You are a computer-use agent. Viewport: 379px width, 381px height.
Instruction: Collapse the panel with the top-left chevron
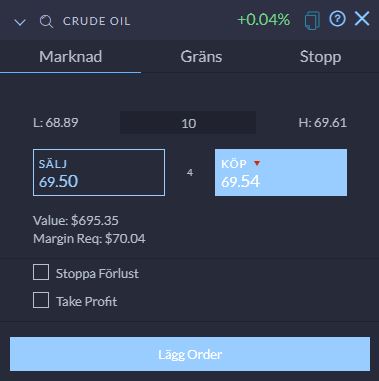pyautogui.click(x=20, y=23)
